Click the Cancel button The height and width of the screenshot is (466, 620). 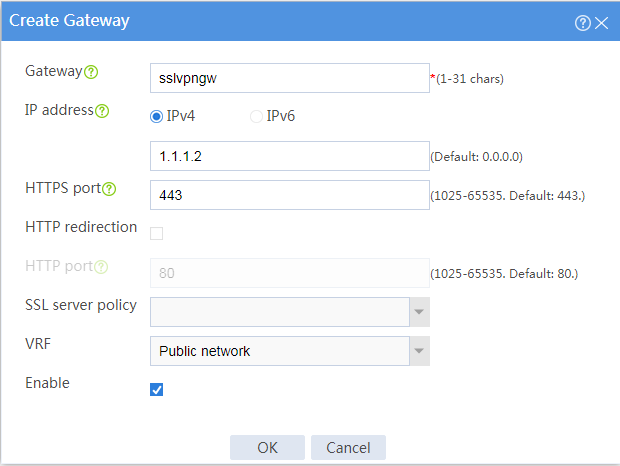348,447
